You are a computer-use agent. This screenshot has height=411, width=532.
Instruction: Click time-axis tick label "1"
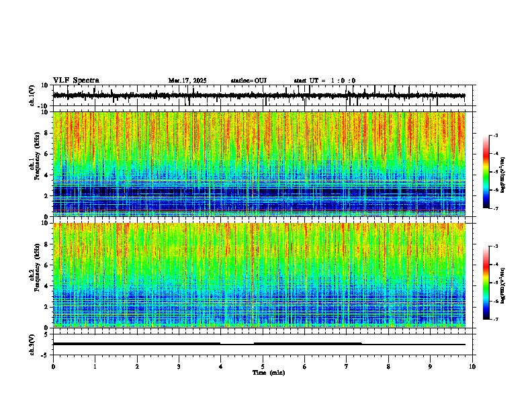95,367
